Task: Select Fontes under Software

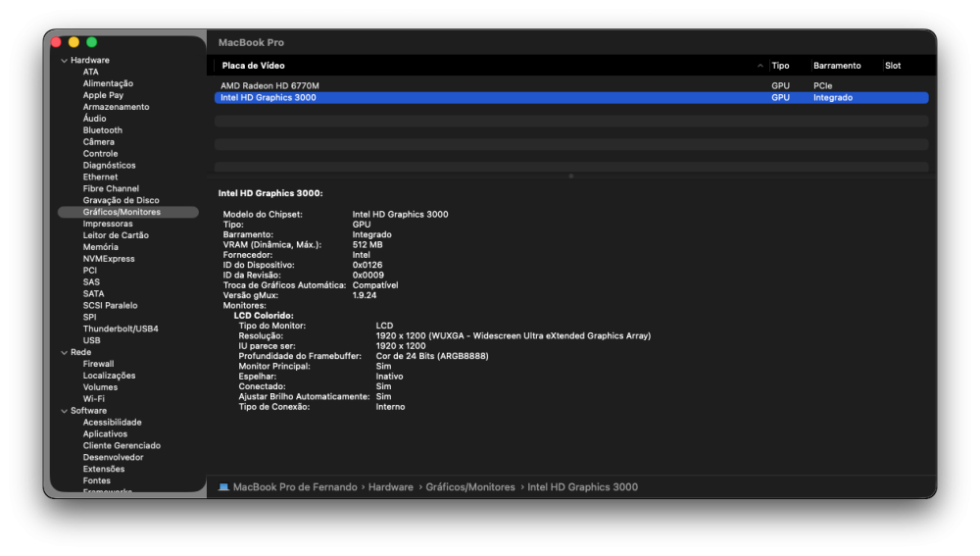Action: (96, 480)
